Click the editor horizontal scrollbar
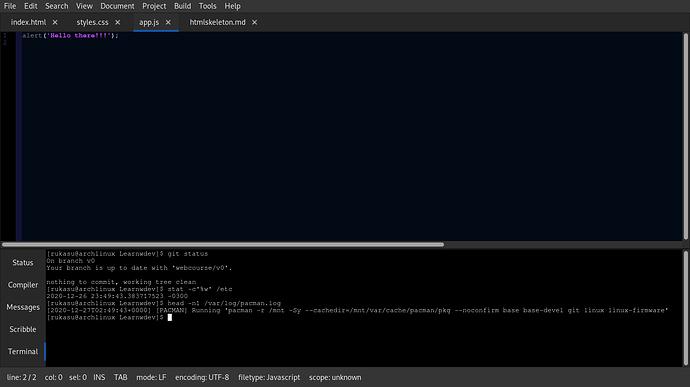Image resolution: width=690 pixels, height=387 pixels. tap(223, 244)
